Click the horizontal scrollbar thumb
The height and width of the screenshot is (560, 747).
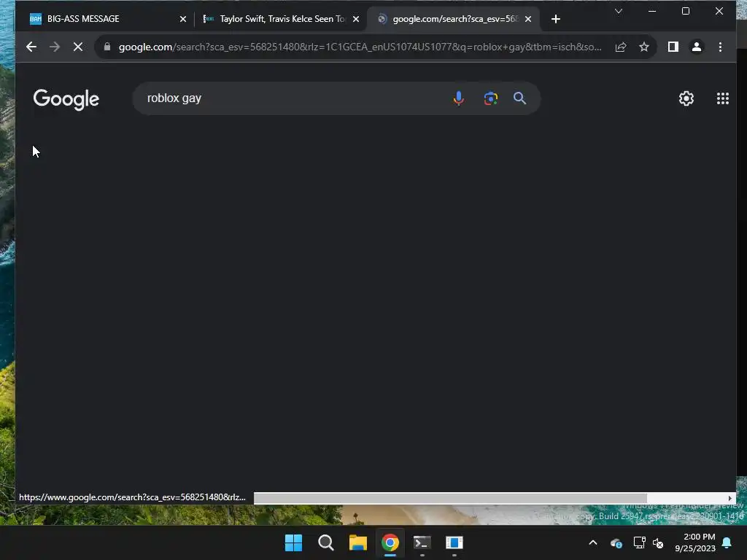click(450, 498)
